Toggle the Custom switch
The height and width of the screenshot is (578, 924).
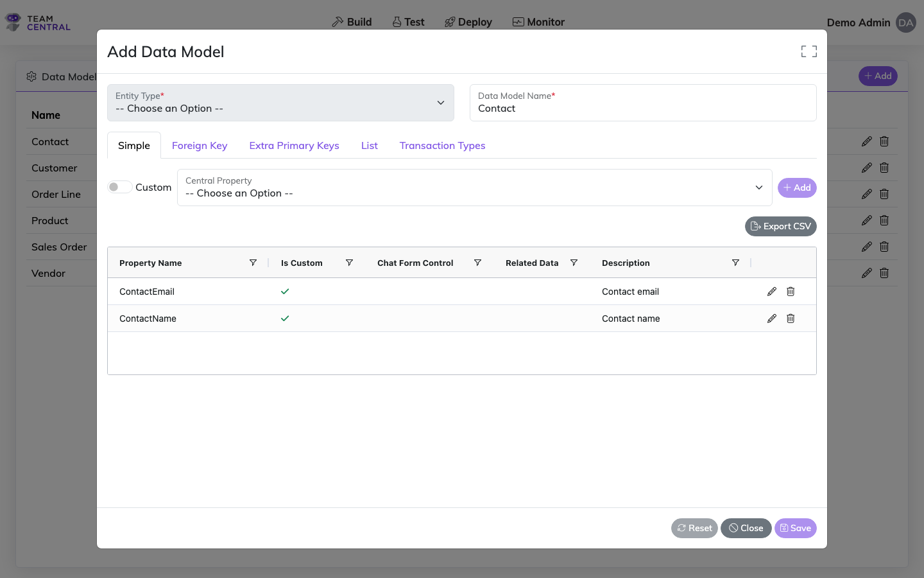pos(119,186)
